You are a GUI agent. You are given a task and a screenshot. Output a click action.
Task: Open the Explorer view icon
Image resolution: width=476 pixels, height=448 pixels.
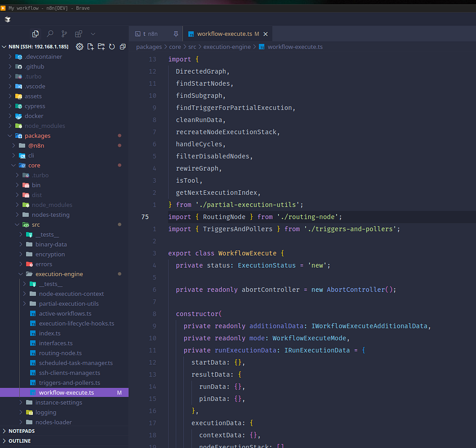coord(35,34)
